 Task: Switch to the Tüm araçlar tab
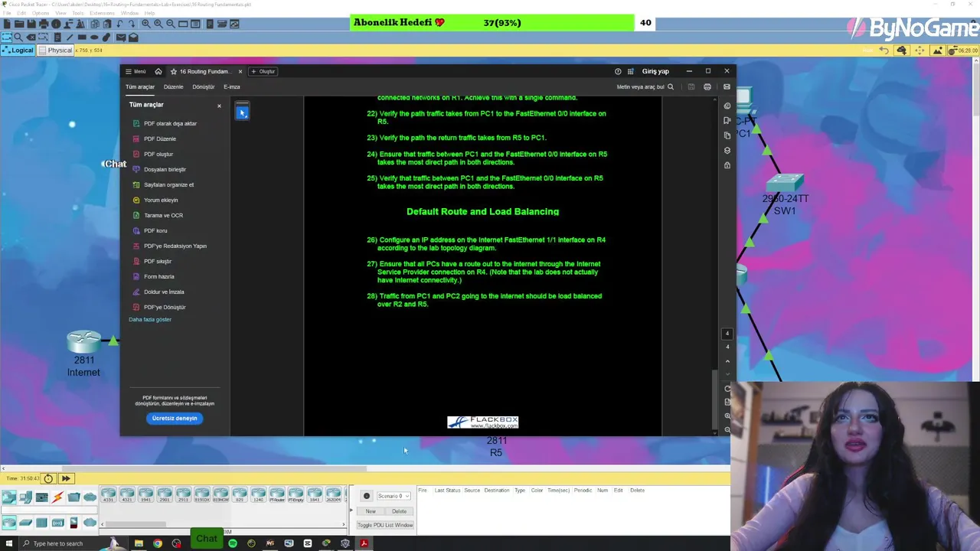[140, 87]
